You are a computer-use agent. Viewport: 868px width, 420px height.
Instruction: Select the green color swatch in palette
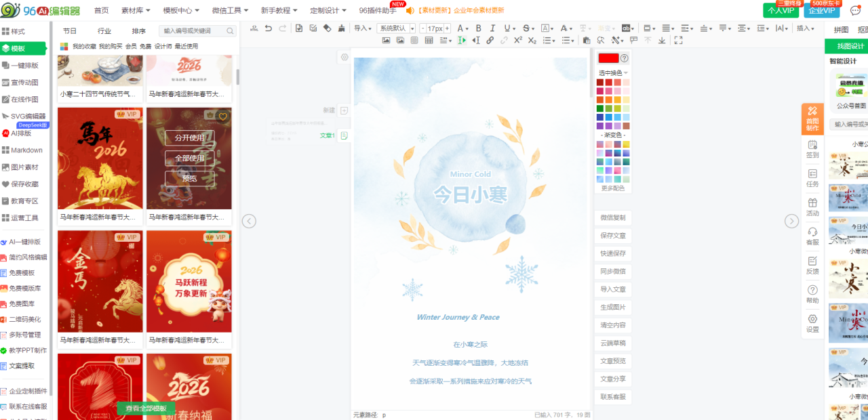[x=600, y=108]
